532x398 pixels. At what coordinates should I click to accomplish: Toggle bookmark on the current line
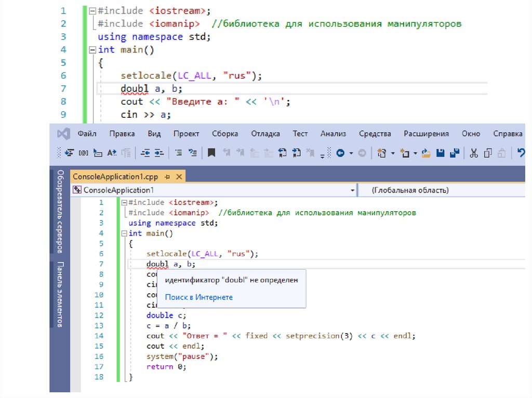click(x=211, y=153)
